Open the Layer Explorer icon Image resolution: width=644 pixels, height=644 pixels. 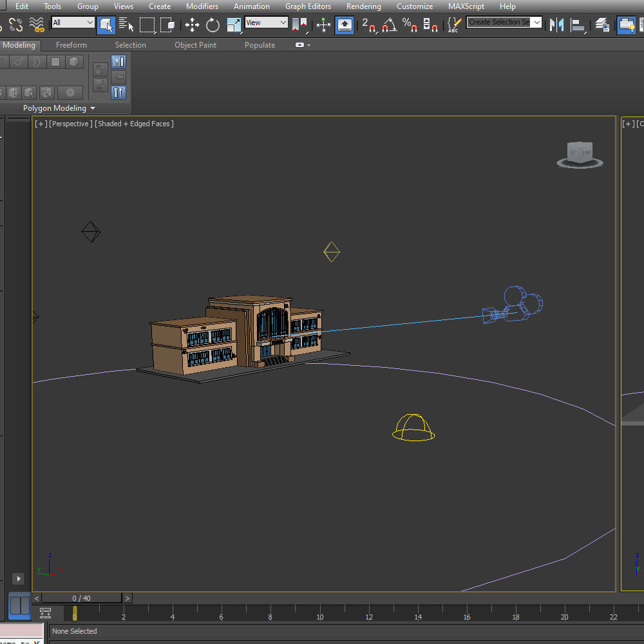click(602, 25)
